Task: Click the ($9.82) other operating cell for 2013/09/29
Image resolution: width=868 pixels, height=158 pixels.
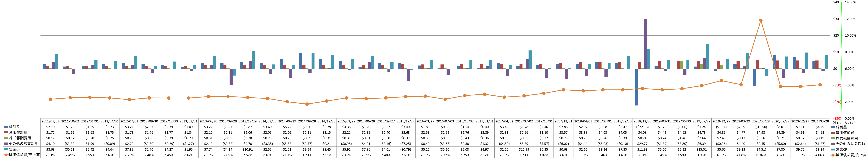Action: click(228, 144)
